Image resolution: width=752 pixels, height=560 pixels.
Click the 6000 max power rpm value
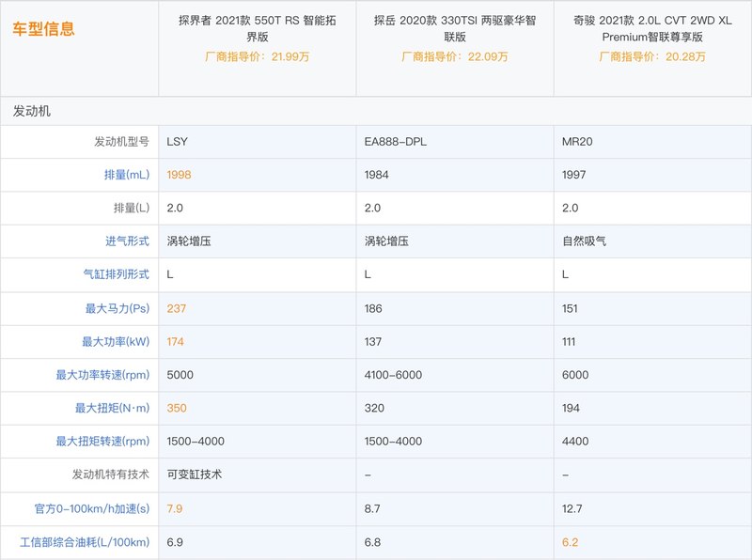pyautogui.click(x=575, y=375)
